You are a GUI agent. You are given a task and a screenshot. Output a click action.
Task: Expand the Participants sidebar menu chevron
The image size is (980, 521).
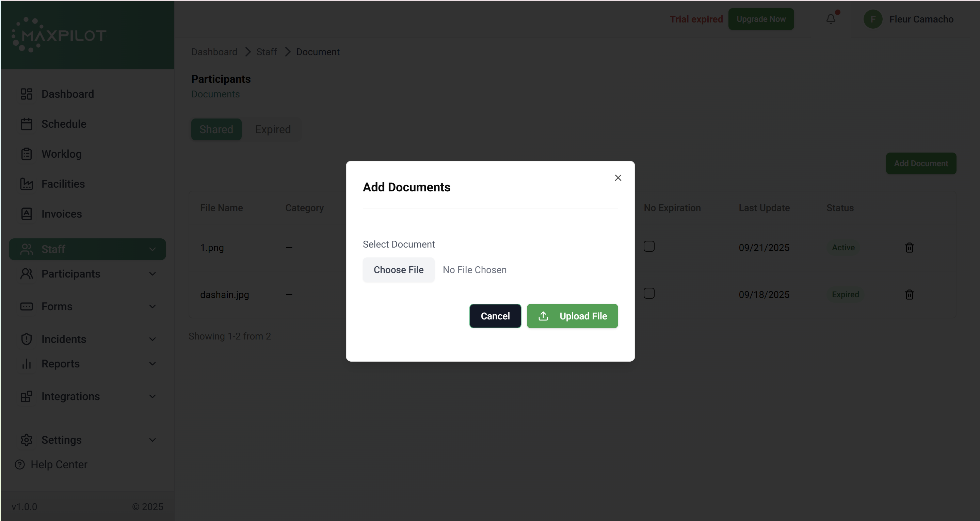152,274
